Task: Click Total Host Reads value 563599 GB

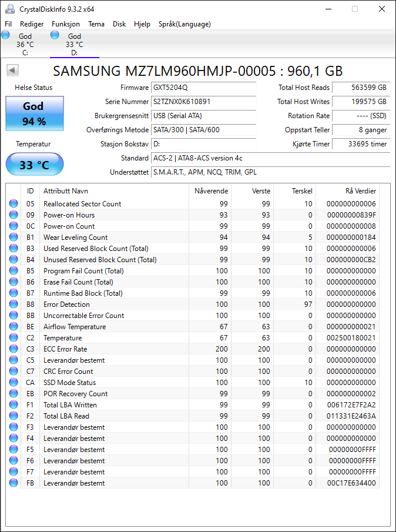Action: tap(361, 88)
